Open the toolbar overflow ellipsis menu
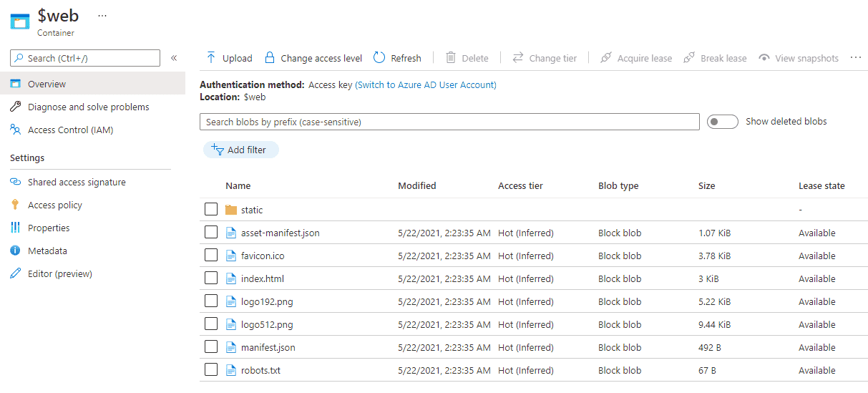868x393 pixels. pyautogui.click(x=856, y=58)
